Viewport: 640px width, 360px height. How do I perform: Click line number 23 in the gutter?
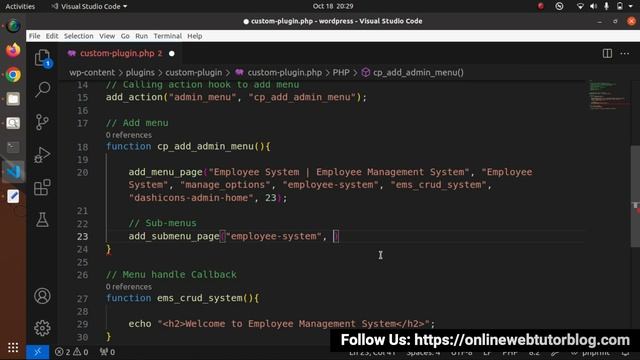pos(82,236)
